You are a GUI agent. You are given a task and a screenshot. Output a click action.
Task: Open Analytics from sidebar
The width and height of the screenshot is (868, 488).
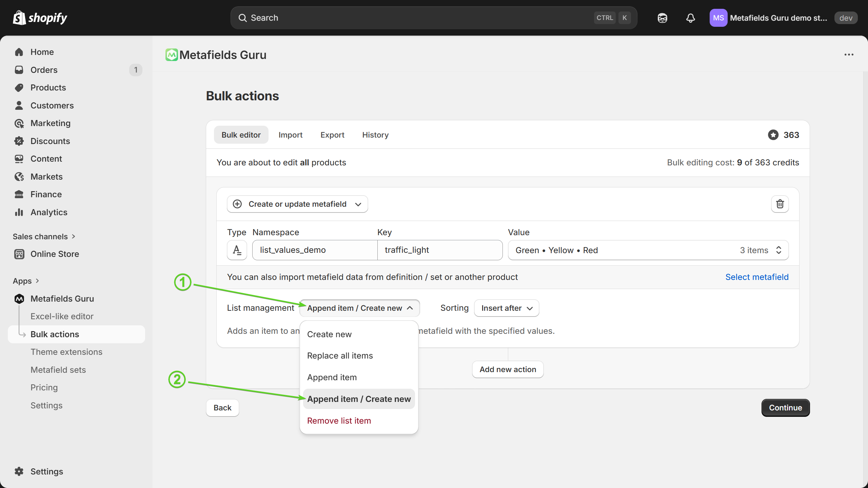[x=49, y=212]
